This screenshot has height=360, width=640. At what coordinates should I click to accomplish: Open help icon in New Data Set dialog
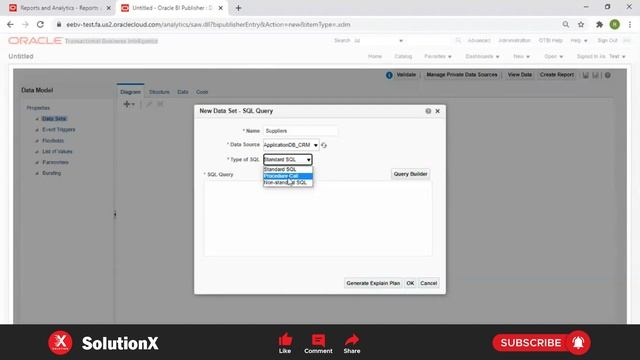(428, 111)
